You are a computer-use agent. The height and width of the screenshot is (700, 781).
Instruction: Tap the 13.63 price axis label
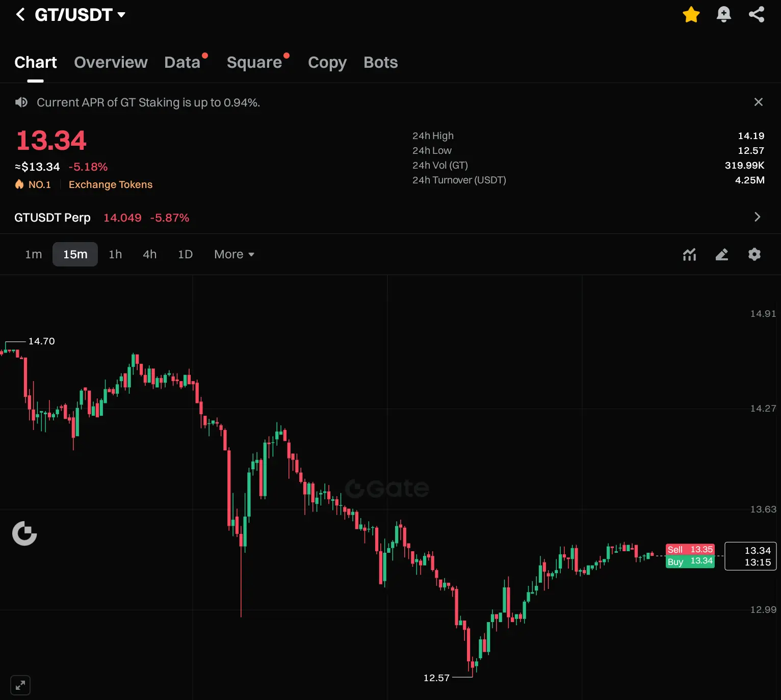[x=763, y=509]
